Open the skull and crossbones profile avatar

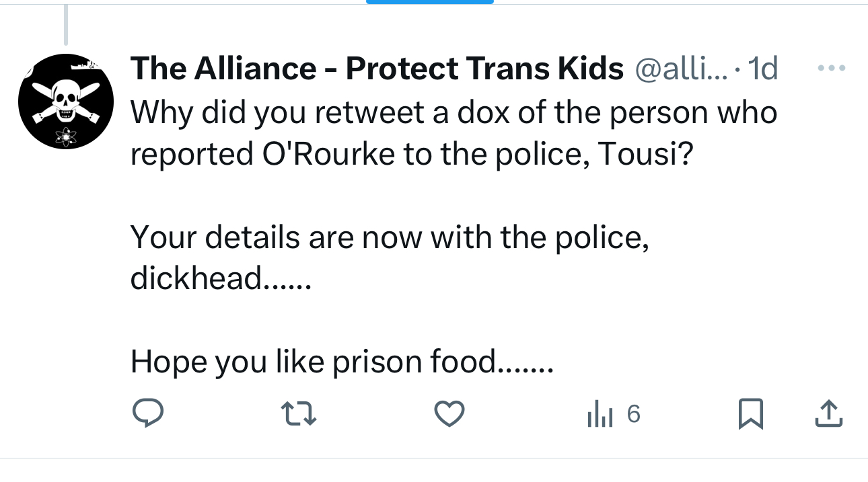point(65,102)
